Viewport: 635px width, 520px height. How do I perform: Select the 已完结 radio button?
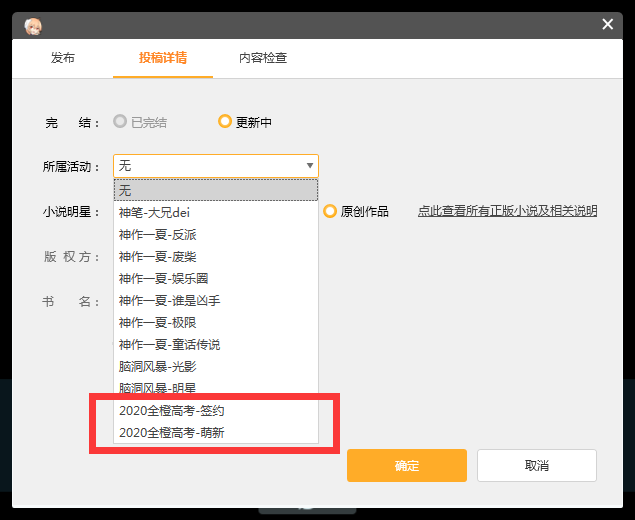coord(121,122)
